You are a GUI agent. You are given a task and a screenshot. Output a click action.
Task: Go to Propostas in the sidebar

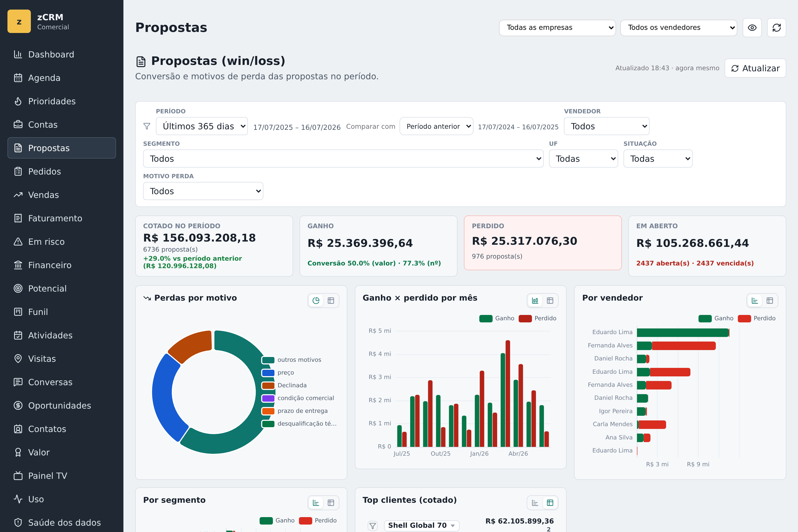[x=61, y=148]
